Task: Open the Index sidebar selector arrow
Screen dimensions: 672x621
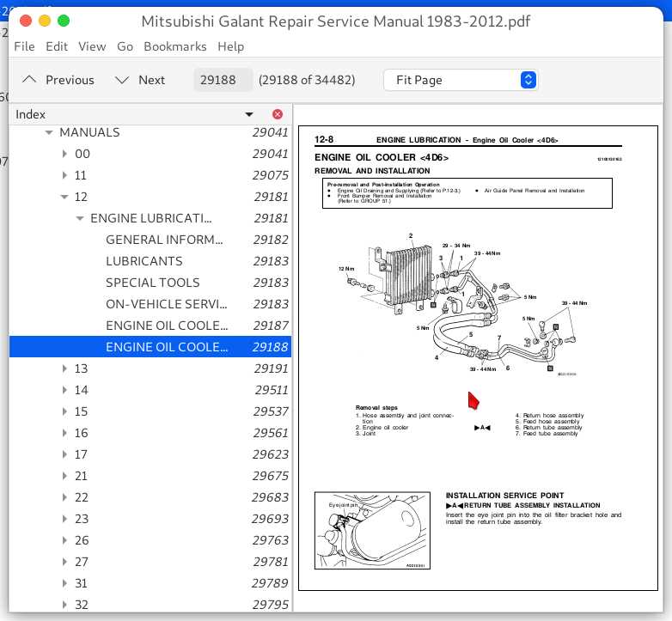Action: (249, 114)
